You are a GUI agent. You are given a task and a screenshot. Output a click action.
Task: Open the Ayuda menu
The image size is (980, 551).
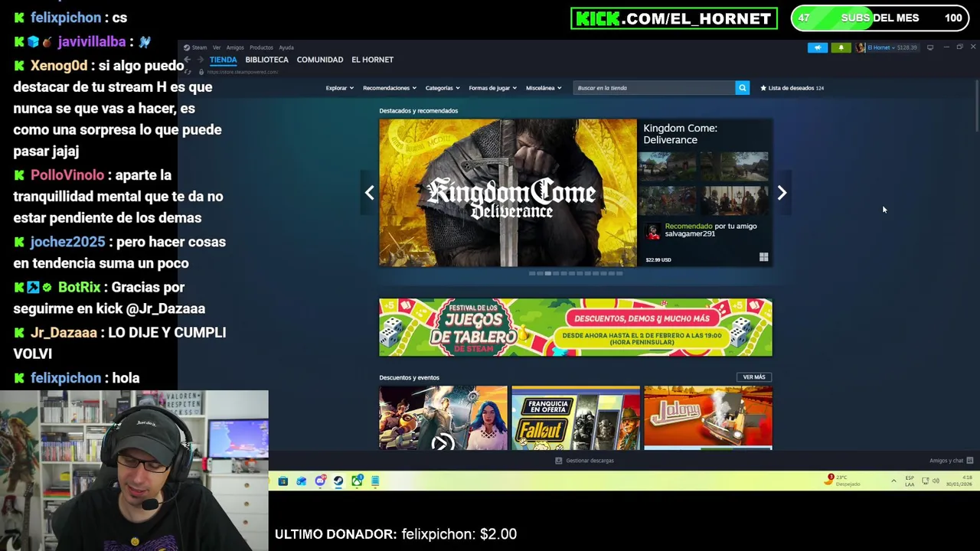coord(286,47)
